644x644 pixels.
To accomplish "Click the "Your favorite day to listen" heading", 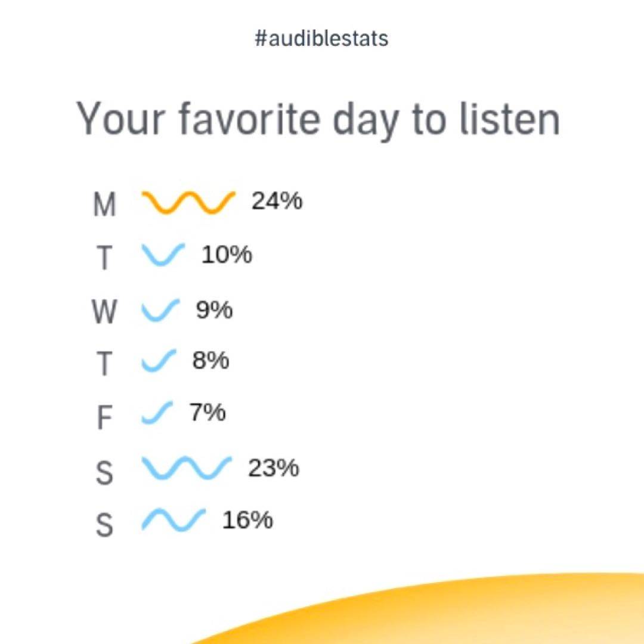I will pos(318,119).
